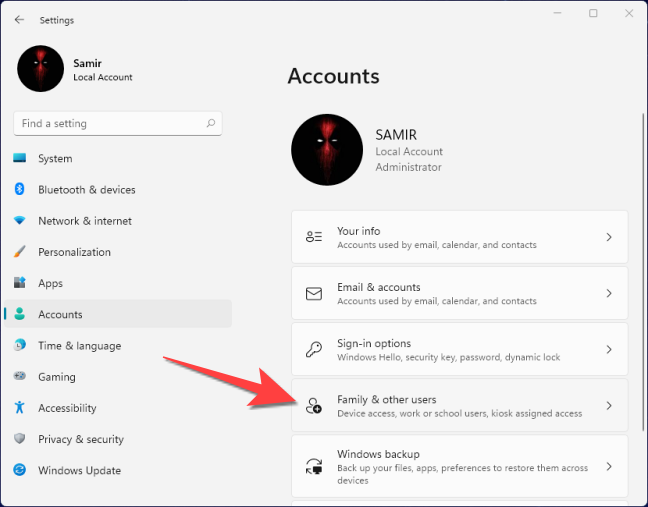Click the back arrow icon beside Settings

[x=19, y=20]
